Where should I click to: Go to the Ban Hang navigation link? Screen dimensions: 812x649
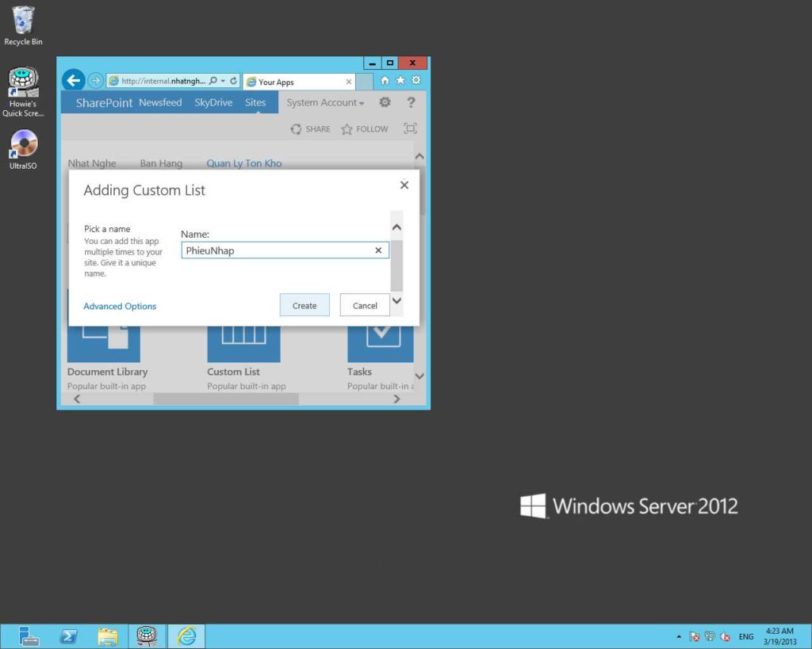(161, 163)
